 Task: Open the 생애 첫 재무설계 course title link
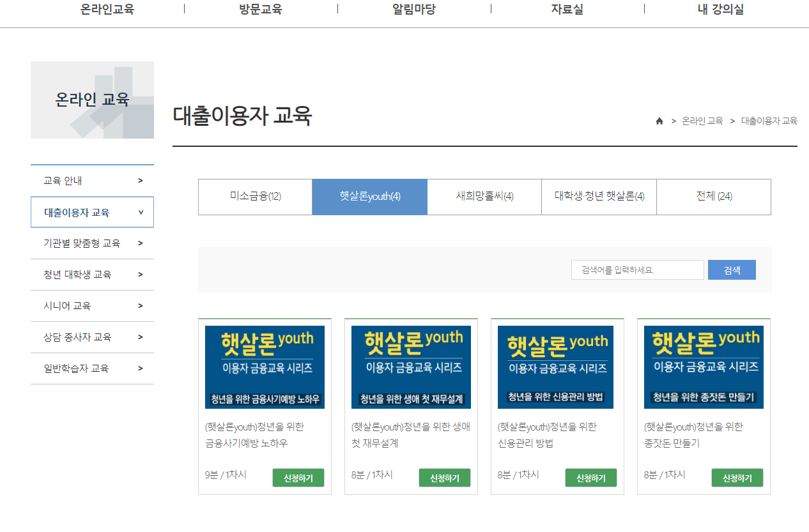pos(411,435)
